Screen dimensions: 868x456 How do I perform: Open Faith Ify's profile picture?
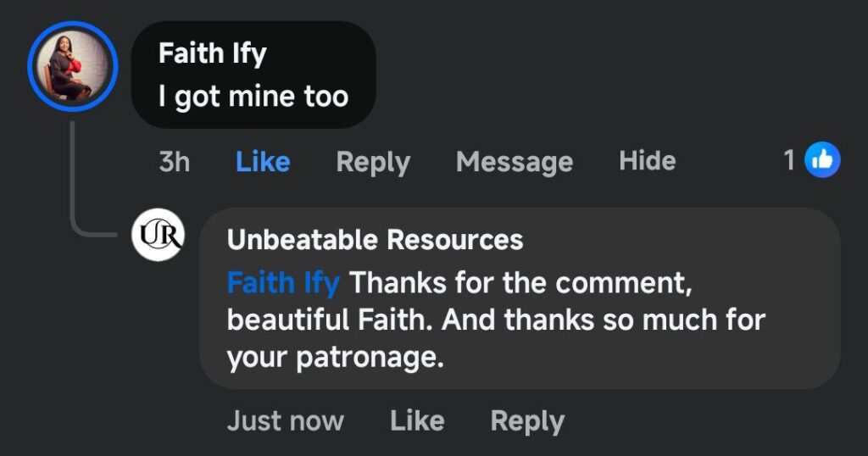click(70, 65)
